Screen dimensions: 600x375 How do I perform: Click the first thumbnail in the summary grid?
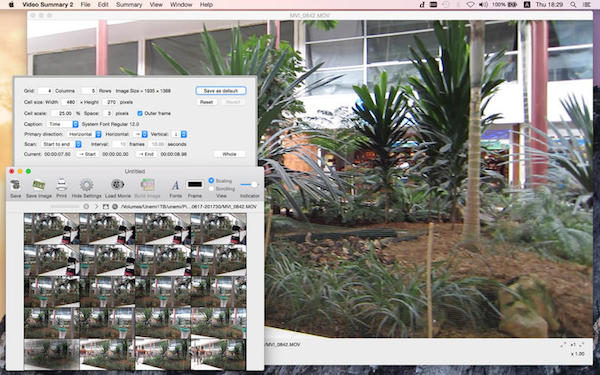[51, 229]
